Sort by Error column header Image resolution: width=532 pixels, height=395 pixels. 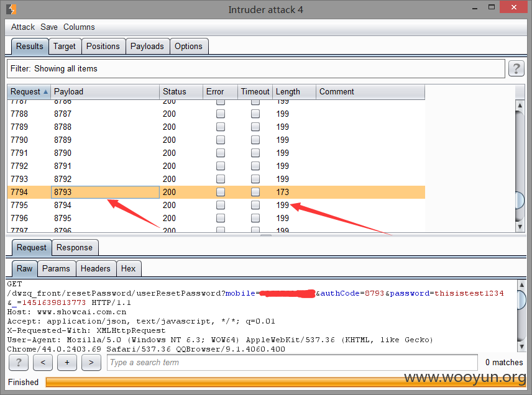[220, 92]
